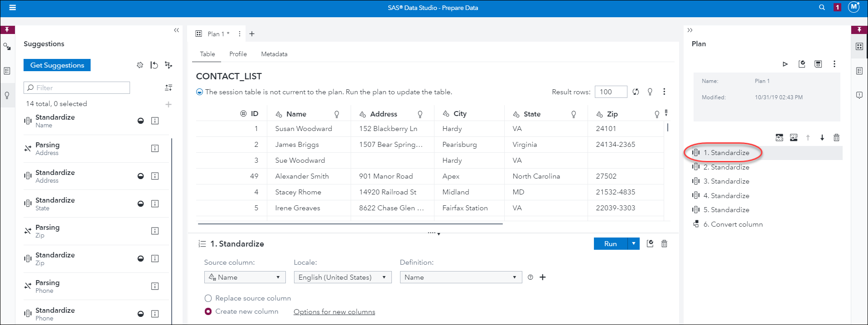The height and width of the screenshot is (325, 868).
Task: Expand the Definition dropdown
Action: pos(460,277)
